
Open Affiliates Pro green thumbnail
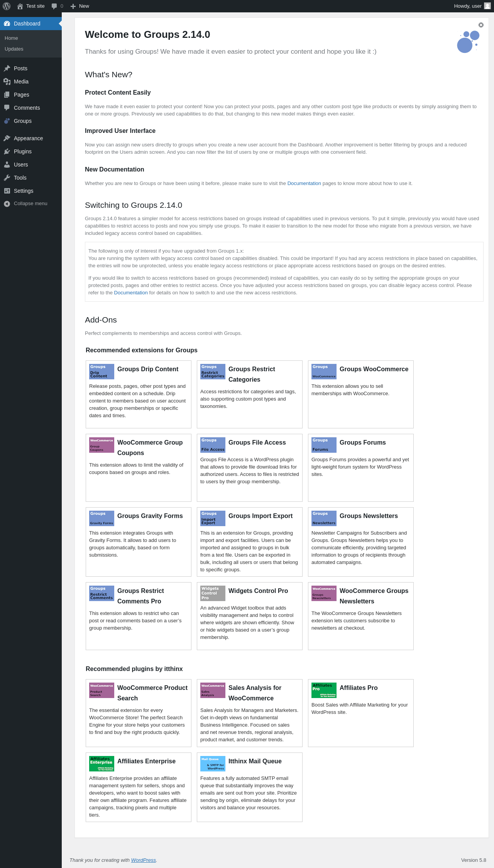(x=324, y=690)
